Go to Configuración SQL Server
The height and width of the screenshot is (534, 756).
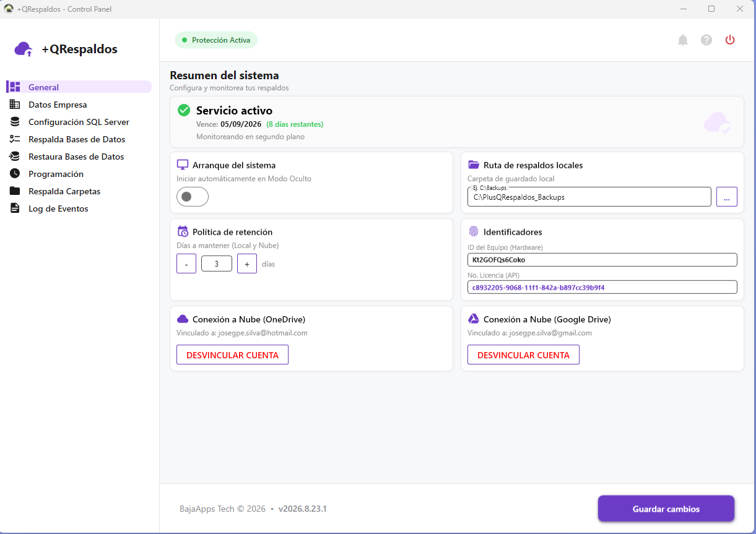pos(79,122)
